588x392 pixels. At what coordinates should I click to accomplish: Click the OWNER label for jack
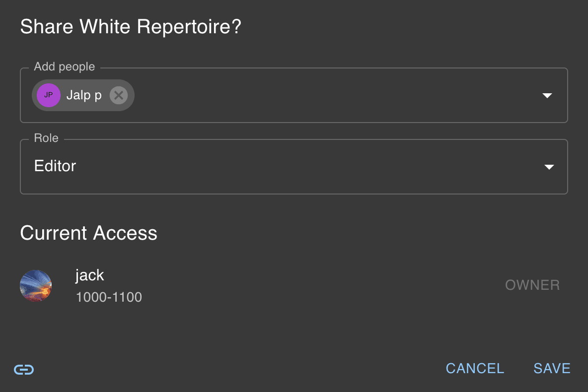point(532,285)
